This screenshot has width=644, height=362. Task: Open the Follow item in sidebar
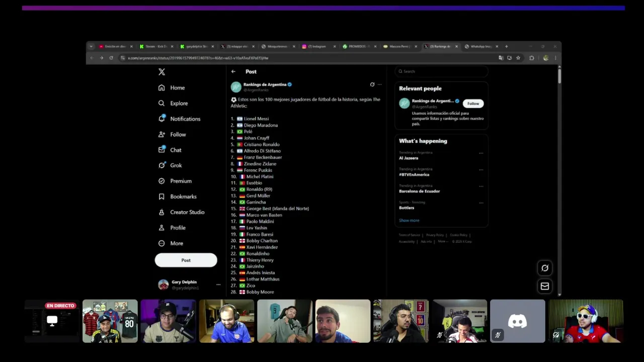pyautogui.click(x=172, y=134)
